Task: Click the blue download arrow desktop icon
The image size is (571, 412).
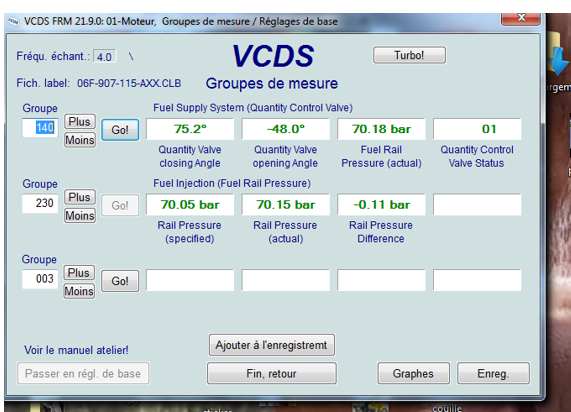Action: (x=559, y=60)
